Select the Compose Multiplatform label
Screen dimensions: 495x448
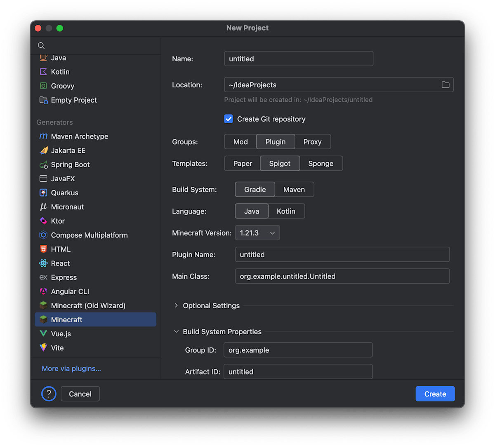(x=90, y=235)
